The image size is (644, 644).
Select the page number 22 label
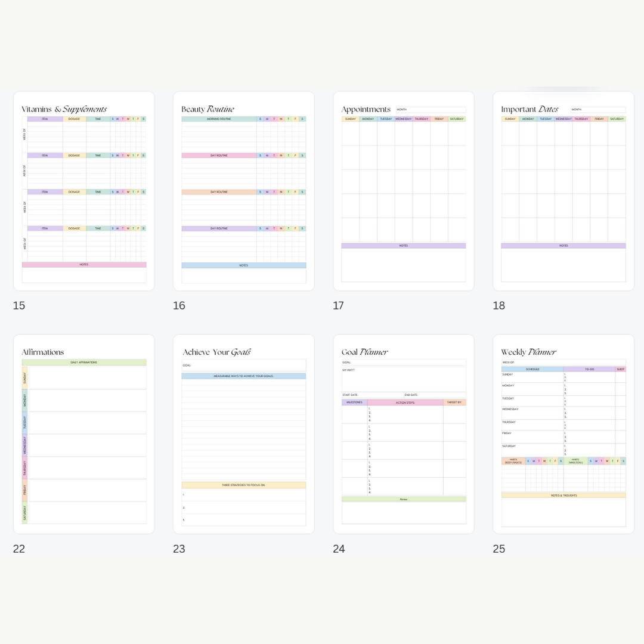point(19,549)
